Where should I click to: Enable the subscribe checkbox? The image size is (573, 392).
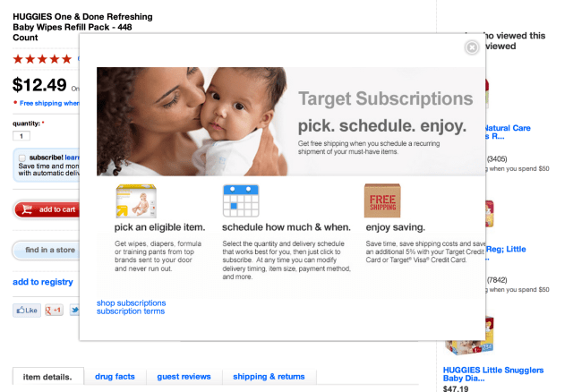22,158
